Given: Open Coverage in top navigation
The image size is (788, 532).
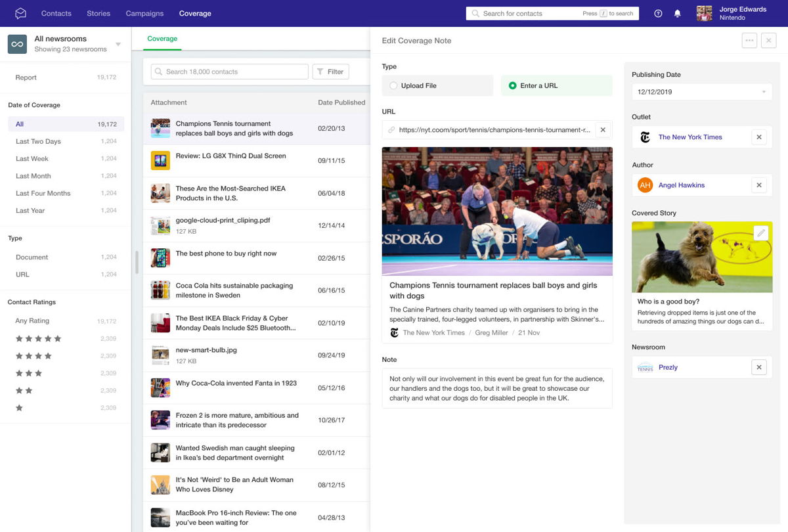Looking at the screenshot, I should coord(195,13).
